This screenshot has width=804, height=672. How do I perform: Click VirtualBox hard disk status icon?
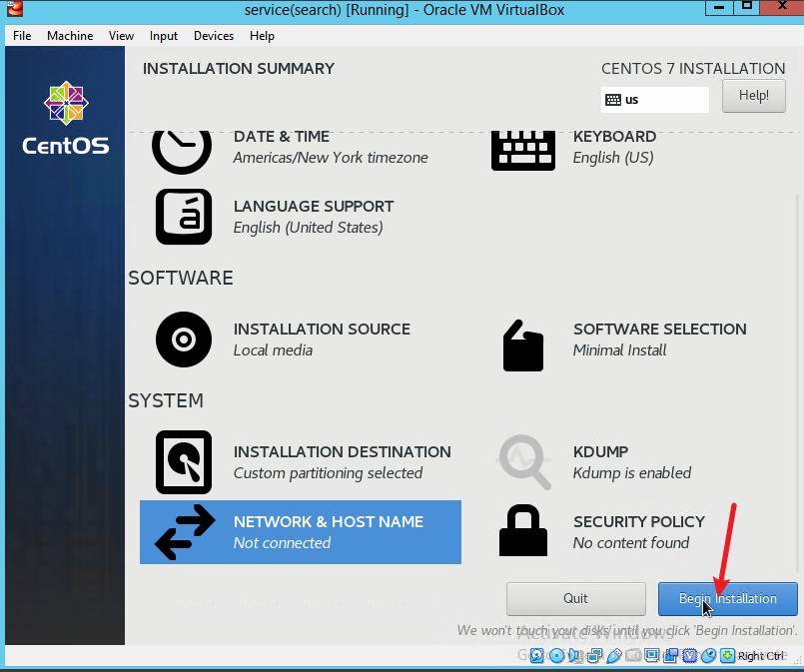537,655
